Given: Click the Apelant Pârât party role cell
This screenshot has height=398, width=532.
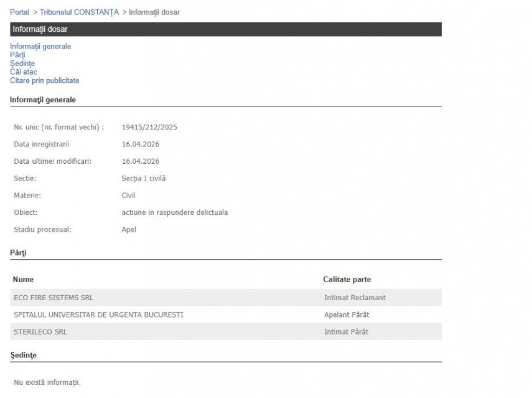Looking at the screenshot, I should tap(347, 315).
